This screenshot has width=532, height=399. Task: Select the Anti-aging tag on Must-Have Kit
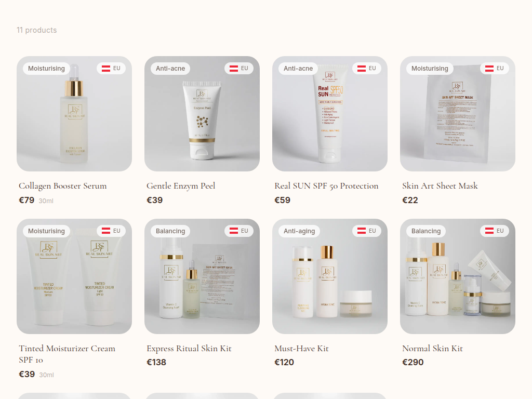coord(299,231)
